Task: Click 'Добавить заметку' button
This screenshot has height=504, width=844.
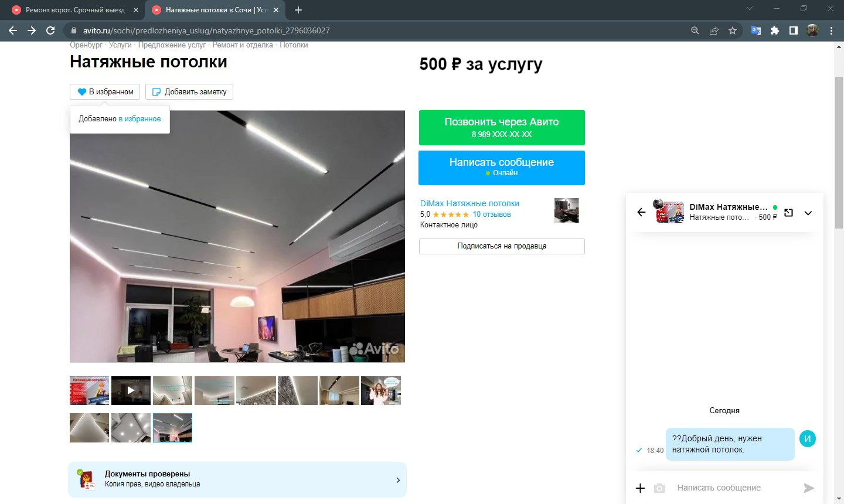Action: [189, 91]
